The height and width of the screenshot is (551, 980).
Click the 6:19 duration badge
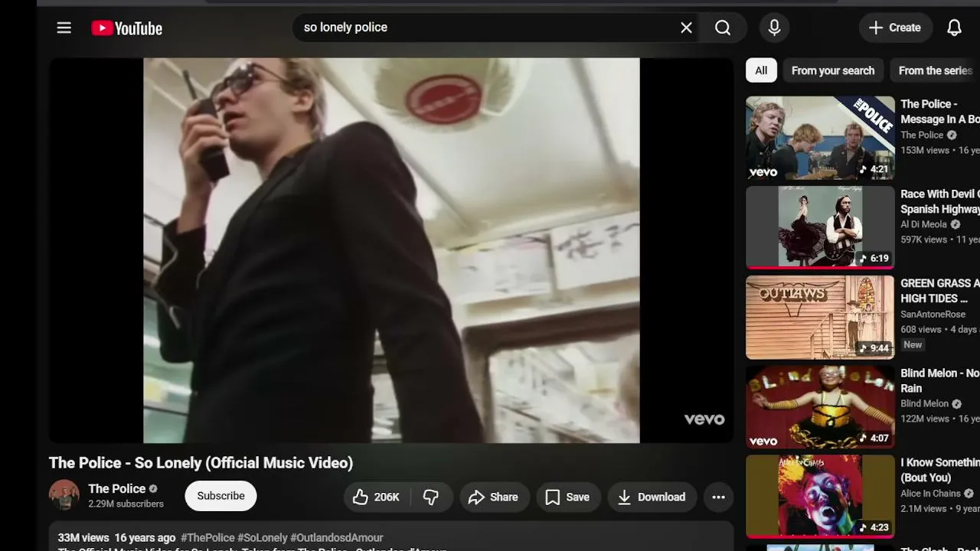(x=874, y=259)
